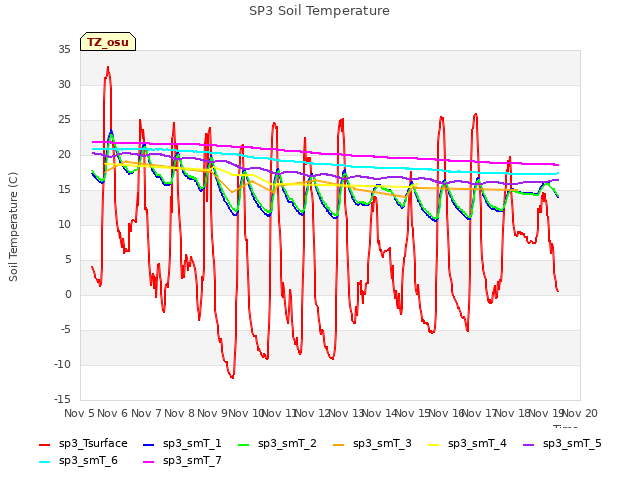640x480 pixels.
Task: Select the sp3_smT_4 legend entry
Action: pos(467,443)
